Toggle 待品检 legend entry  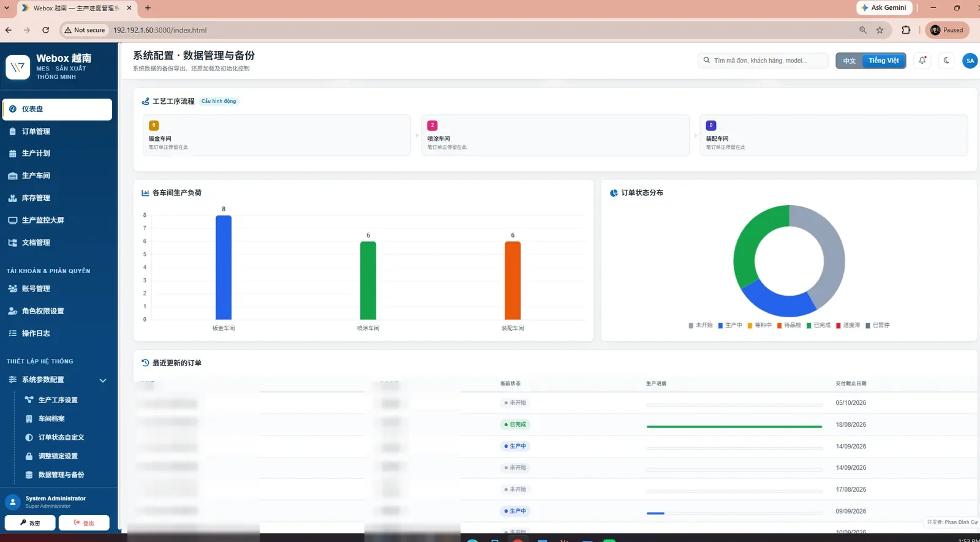click(789, 325)
